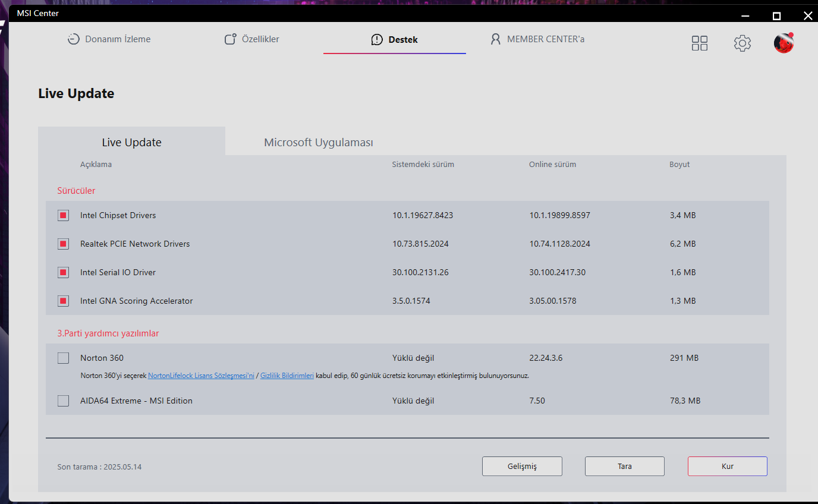The image size is (818, 504).
Task: Select AIDA64 Extreme - MSI Edition label
Action: point(136,401)
